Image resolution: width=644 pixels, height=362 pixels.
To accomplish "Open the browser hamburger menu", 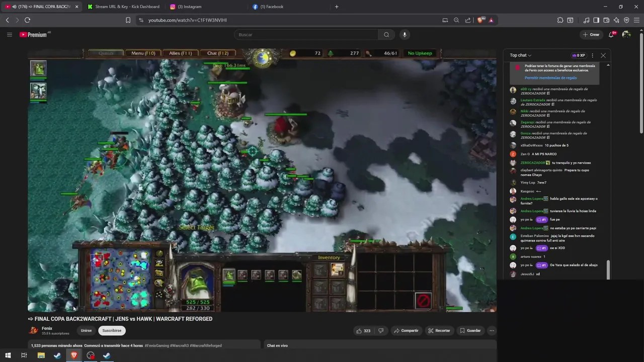I will click(x=637, y=20).
